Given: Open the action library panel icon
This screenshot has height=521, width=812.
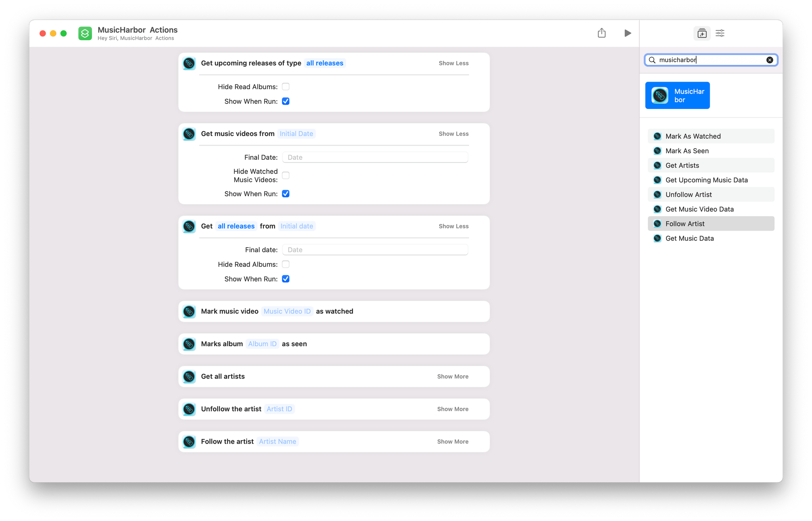Looking at the screenshot, I should click(x=702, y=33).
